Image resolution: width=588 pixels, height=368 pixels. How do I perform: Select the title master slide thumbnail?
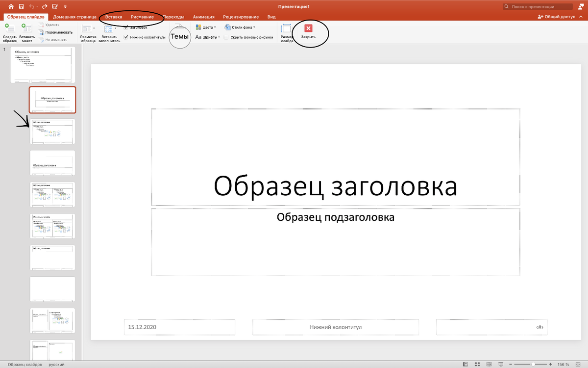(52, 99)
